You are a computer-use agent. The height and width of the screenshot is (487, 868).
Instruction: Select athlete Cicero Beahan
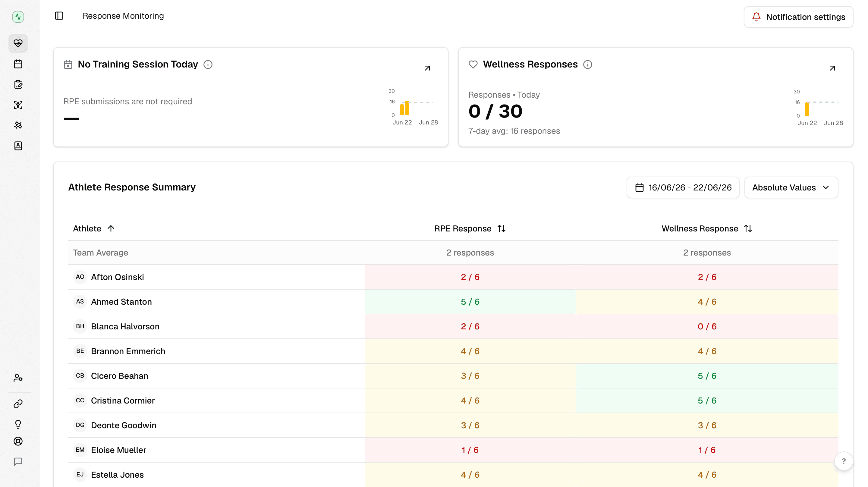point(120,376)
